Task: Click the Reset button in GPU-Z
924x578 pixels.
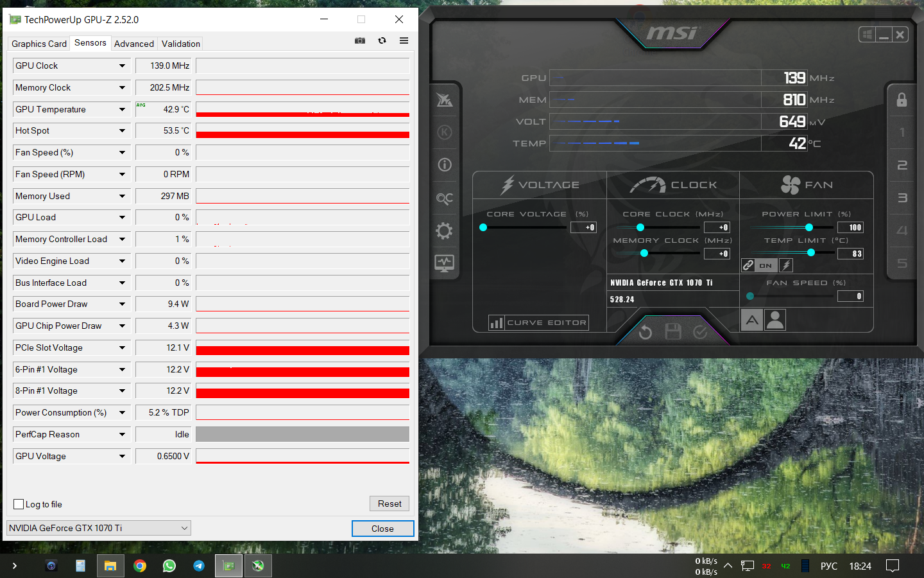Action: coord(389,504)
